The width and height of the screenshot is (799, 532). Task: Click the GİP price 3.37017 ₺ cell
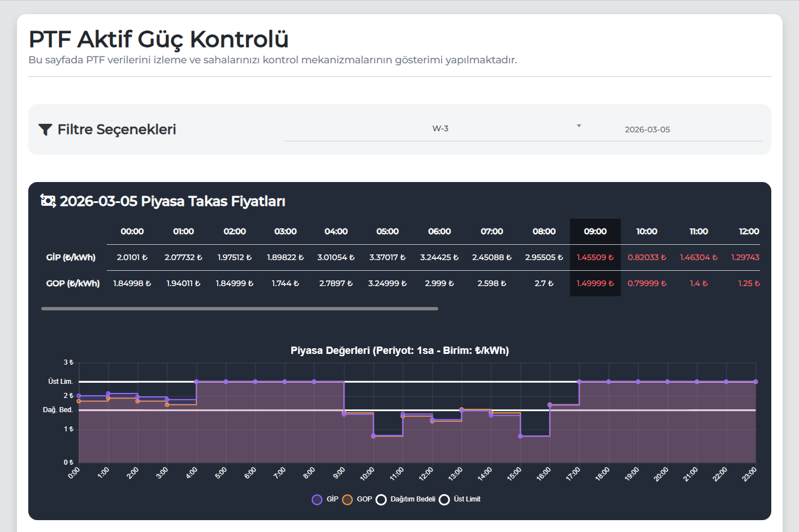click(387, 257)
